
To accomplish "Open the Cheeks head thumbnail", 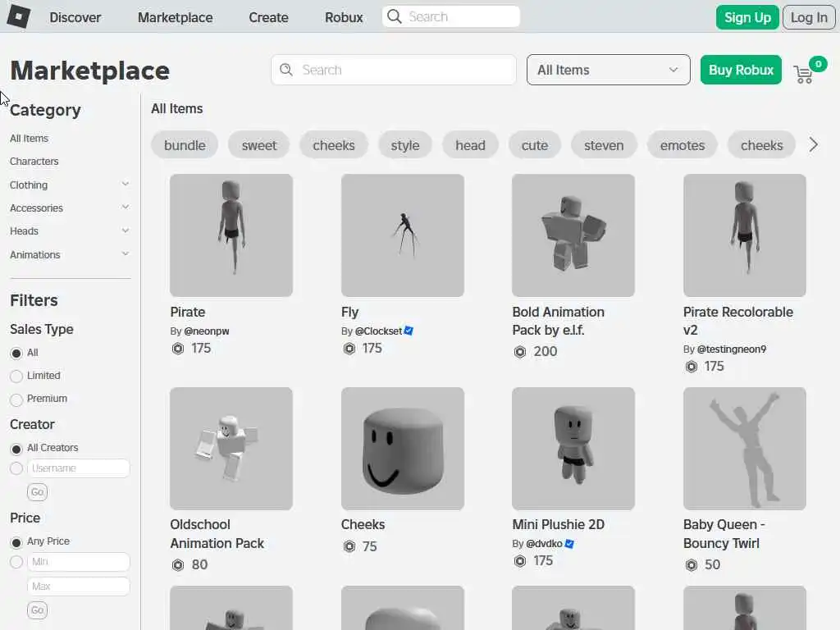I will click(x=402, y=449).
